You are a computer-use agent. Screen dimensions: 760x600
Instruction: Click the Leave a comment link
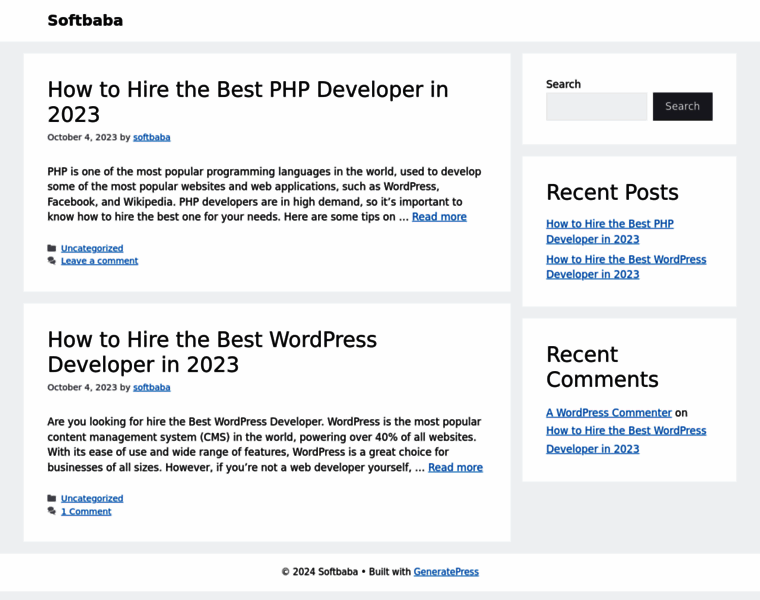click(99, 261)
